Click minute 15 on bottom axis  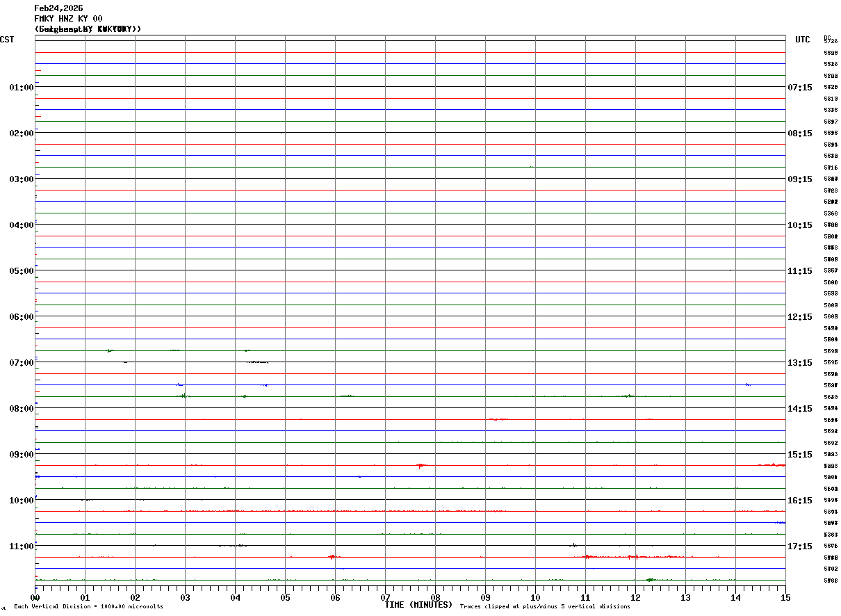click(x=785, y=597)
